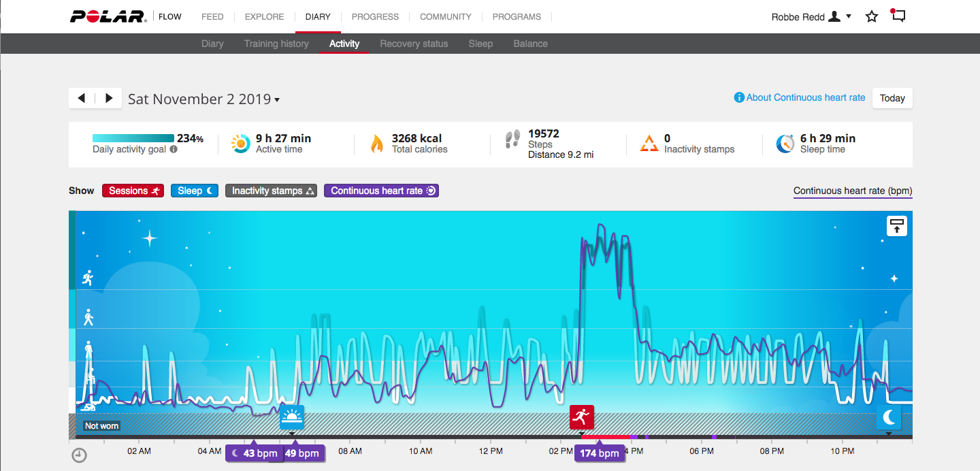Click the Polar logo
This screenshot has width=980, height=471.
click(108, 16)
